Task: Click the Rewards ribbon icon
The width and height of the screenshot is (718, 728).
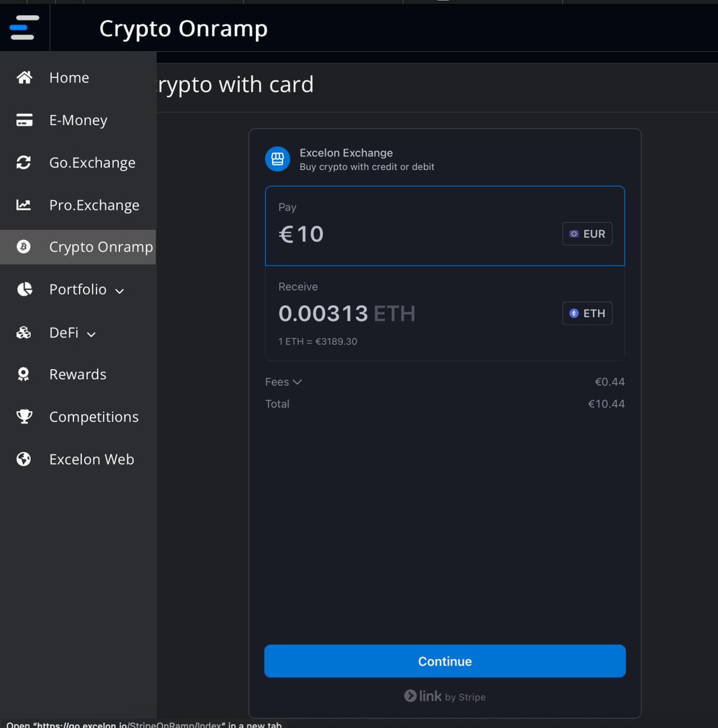Action: click(24, 374)
